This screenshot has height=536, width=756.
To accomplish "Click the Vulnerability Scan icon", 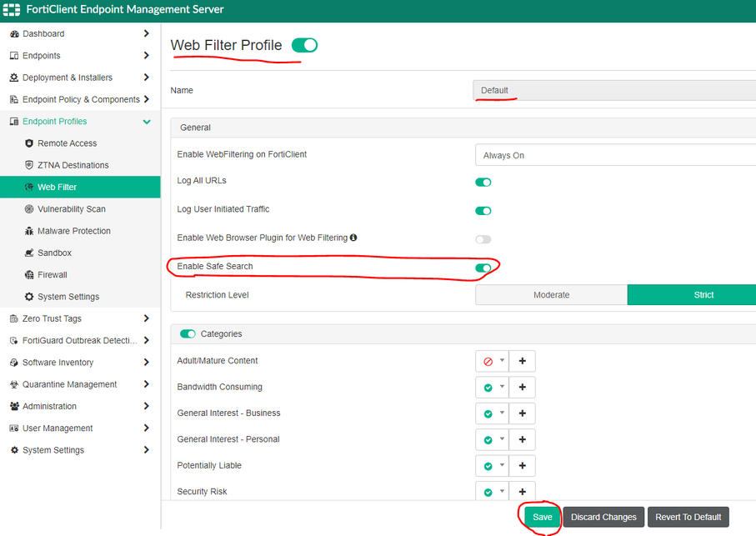I will pos(30,209).
